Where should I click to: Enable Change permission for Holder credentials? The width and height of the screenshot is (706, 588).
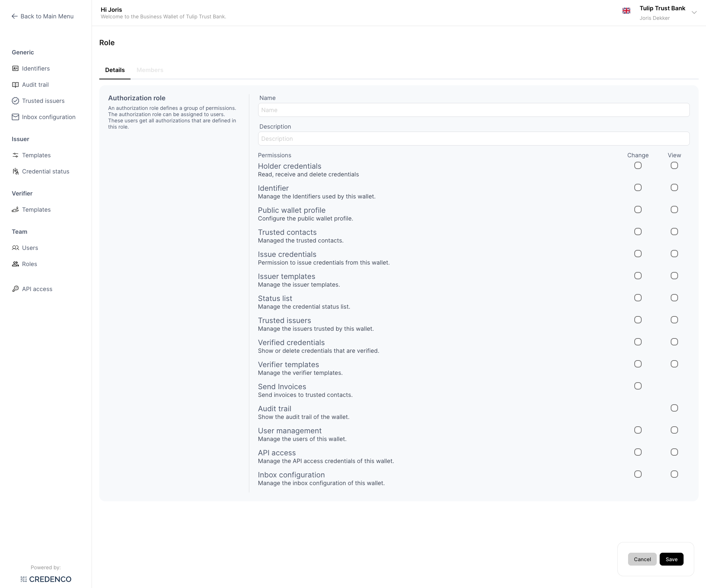[638, 165]
